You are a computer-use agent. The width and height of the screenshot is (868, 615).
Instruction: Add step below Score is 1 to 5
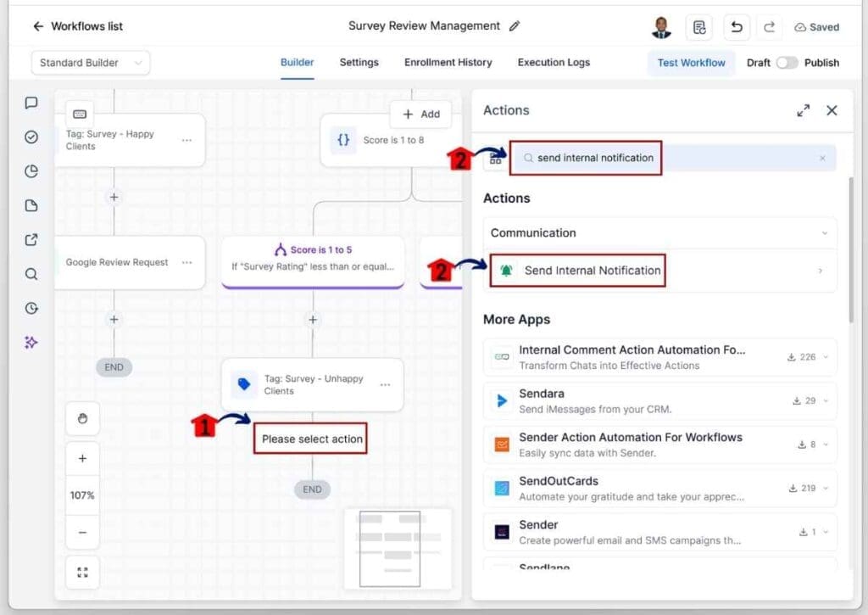(x=313, y=320)
